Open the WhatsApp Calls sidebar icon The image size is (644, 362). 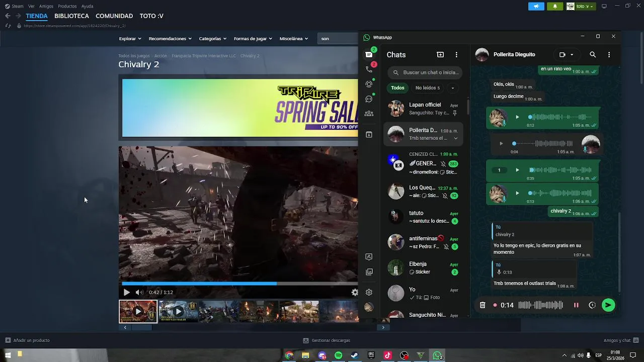(369, 69)
